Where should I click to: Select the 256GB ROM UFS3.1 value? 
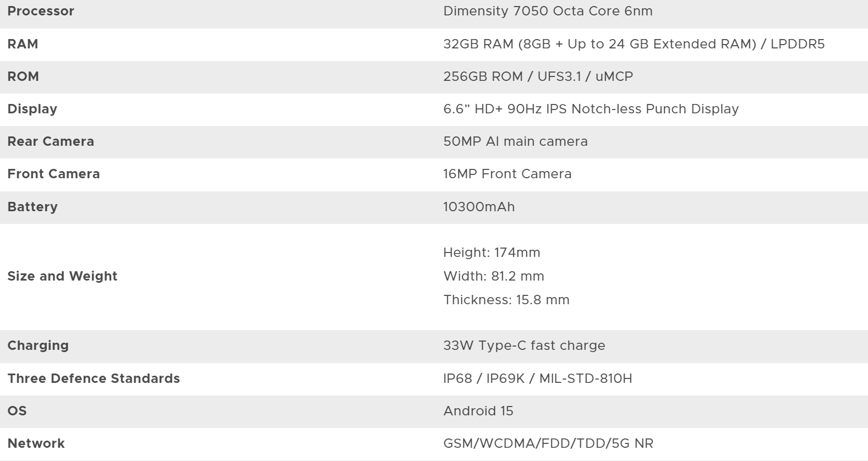coord(538,76)
